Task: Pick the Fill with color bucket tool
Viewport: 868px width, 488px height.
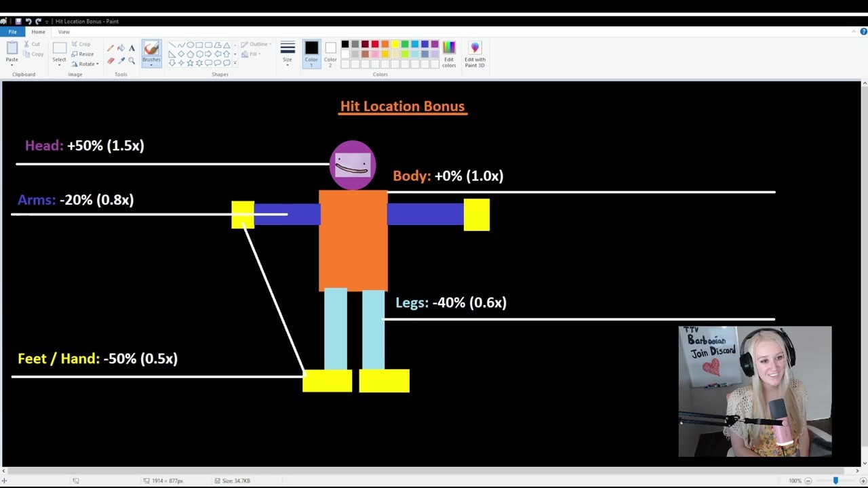Action: 121,48
